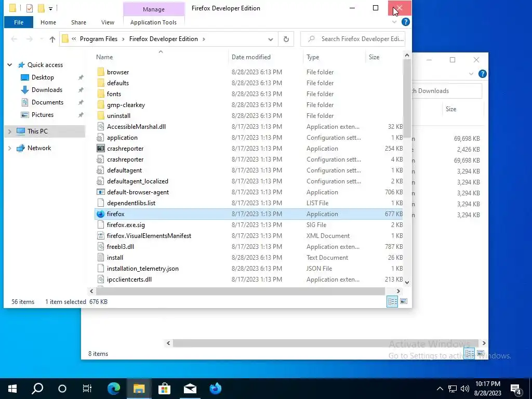Select the dependentlibs.list file
The image size is (532, 399).
[x=131, y=203]
